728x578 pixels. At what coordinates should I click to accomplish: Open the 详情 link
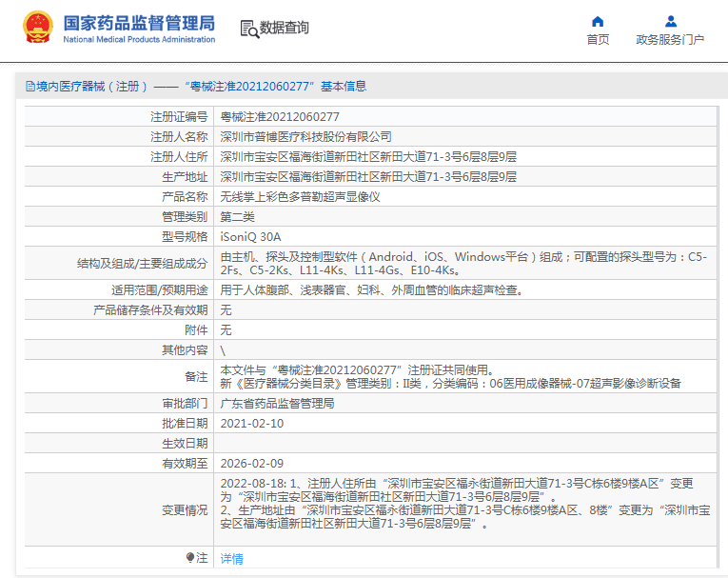point(231,558)
